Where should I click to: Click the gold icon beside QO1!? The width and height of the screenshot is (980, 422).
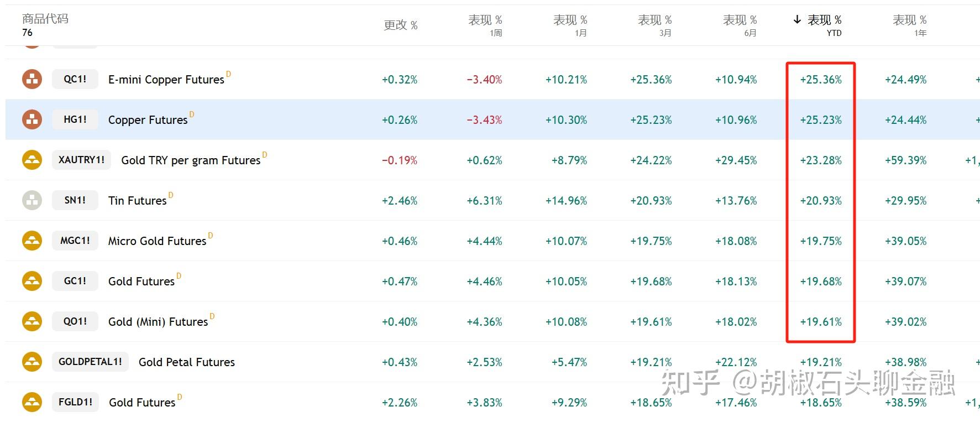(32, 321)
